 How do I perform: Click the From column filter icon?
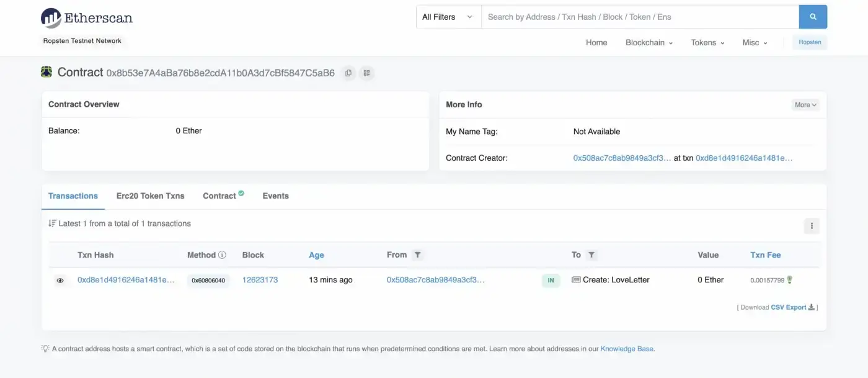pos(418,255)
